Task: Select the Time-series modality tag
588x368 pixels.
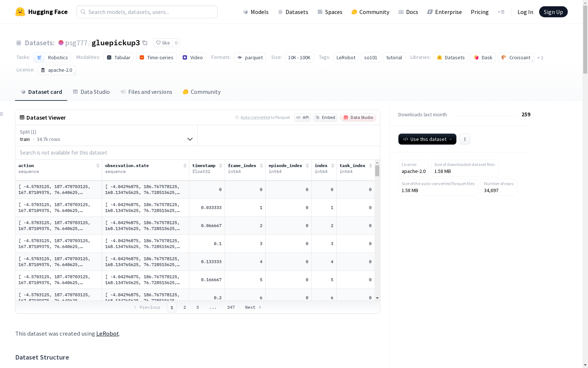Action: [x=156, y=57]
